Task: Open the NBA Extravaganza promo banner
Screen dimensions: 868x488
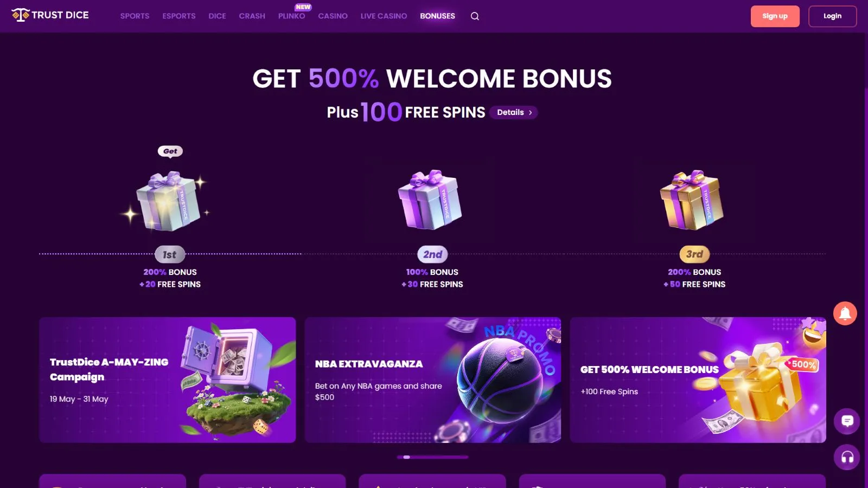Action: tap(432, 380)
